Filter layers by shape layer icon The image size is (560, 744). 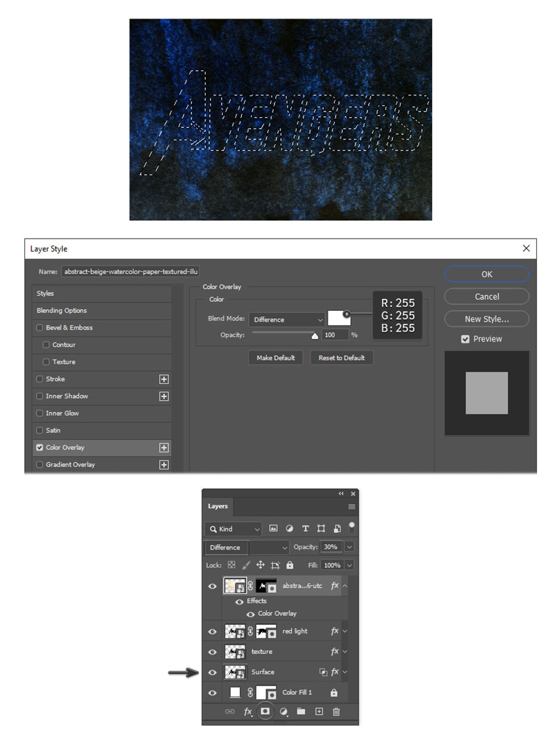[x=321, y=528]
